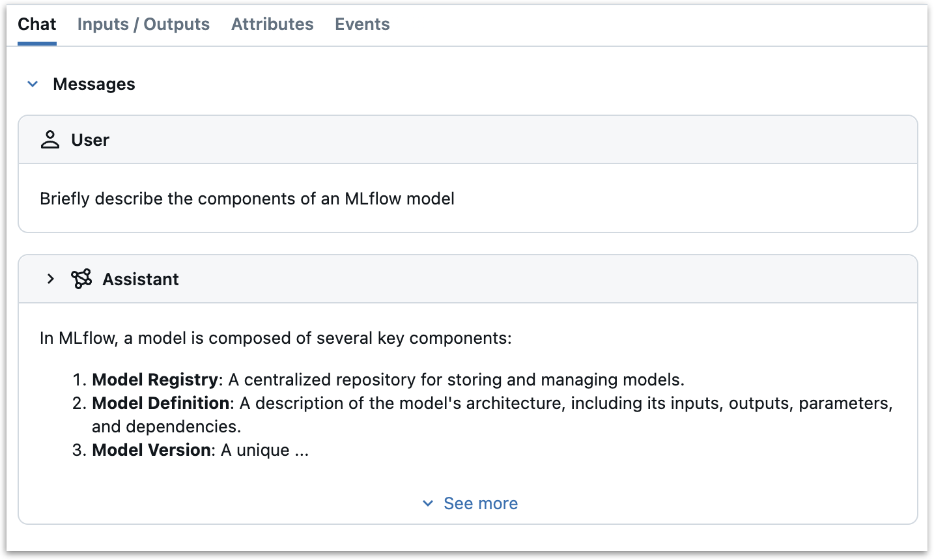Screen dimensions: 934x560
Task: Click the User person icon
Action: click(50, 140)
